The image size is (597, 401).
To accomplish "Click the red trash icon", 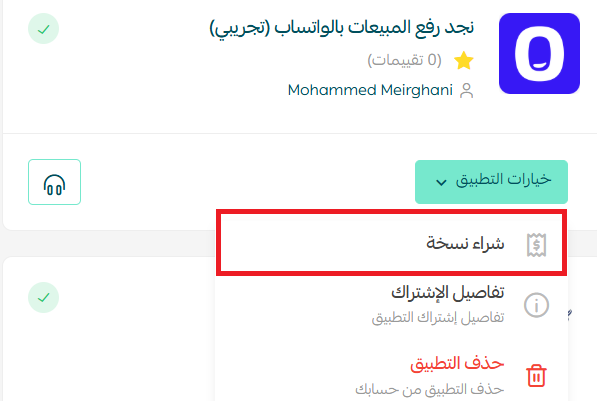I will 536,375.
